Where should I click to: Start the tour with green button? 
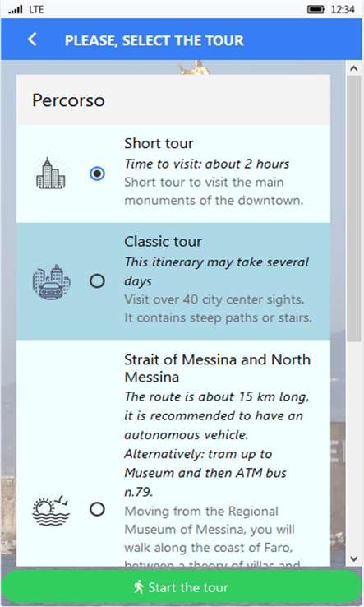[x=182, y=587]
